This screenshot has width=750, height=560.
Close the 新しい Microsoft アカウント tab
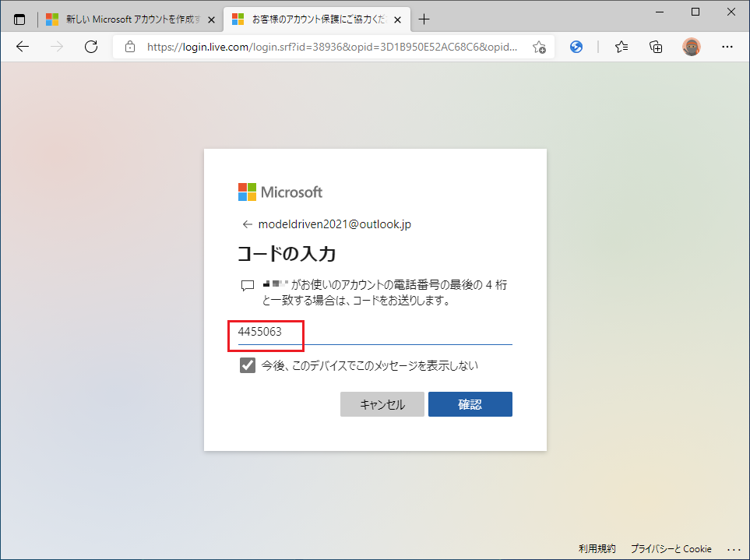click(x=211, y=20)
